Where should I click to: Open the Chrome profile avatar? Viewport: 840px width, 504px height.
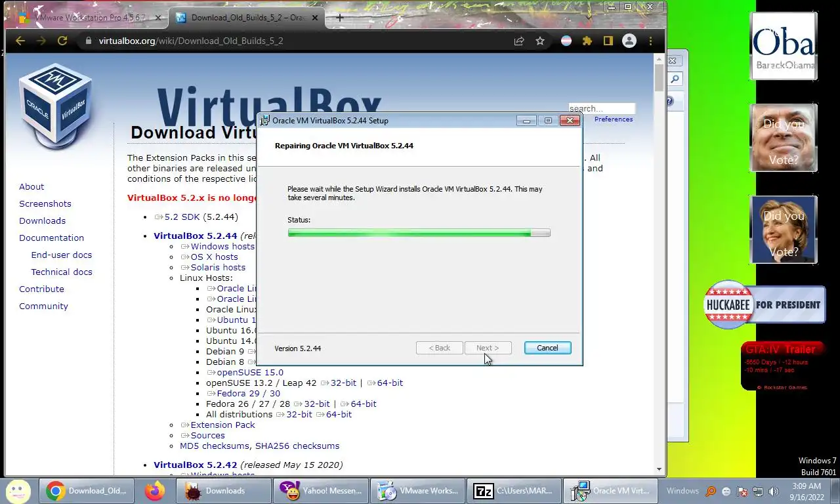click(x=629, y=41)
